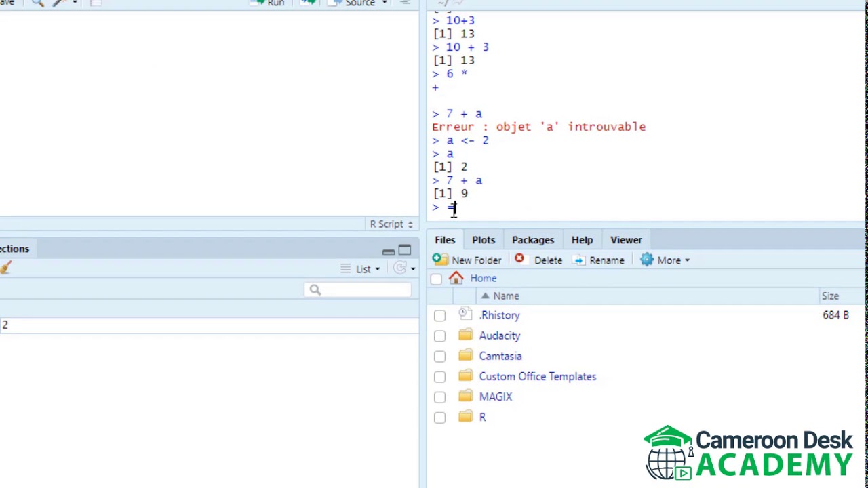Click the red Delete X icon
The height and width of the screenshot is (488, 868).
[x=519, y=259]
